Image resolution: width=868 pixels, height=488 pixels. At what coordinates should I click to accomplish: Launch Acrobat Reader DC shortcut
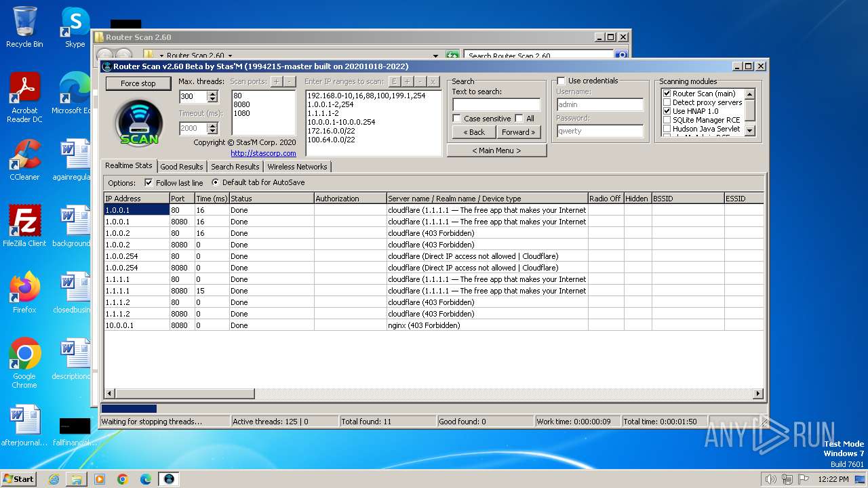[24, 98]
